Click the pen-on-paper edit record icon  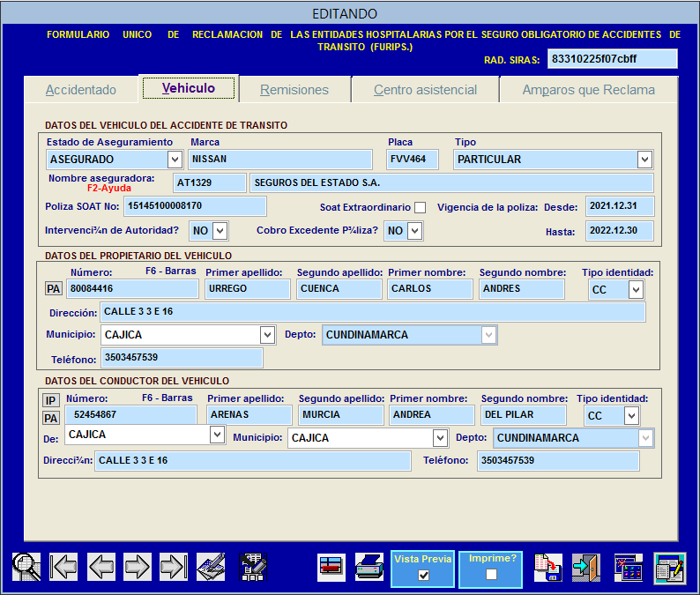tap(211, 567)
